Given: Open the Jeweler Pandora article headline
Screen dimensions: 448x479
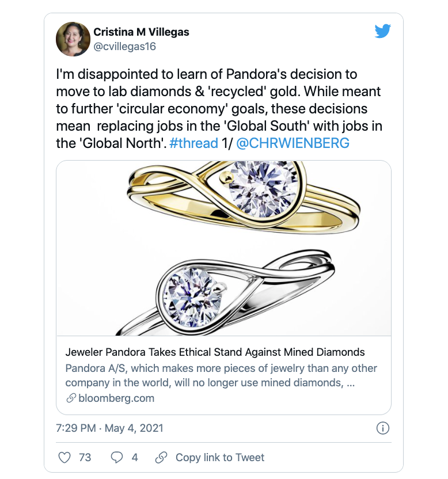Looking at the screenshot, I should [215, 352].
